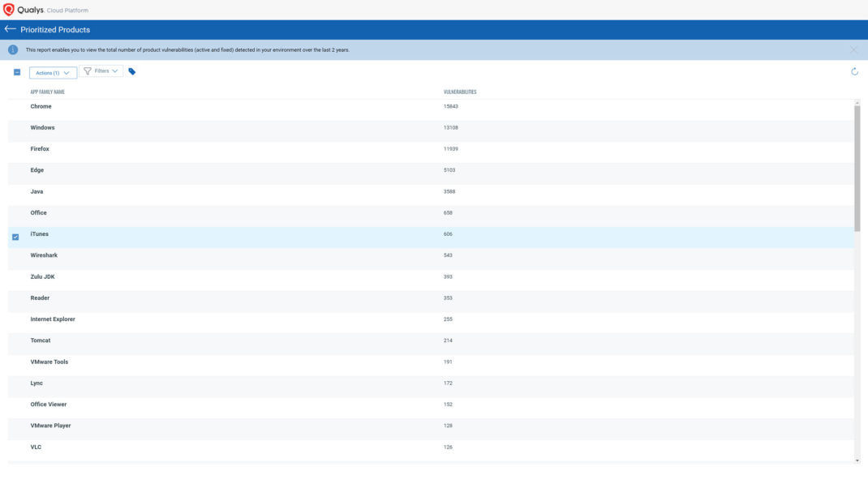Select the Reader row
This screenshot has height=488, width=868.
(x=431, y=302)
